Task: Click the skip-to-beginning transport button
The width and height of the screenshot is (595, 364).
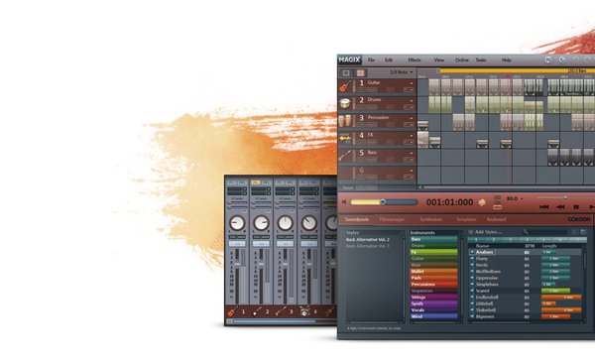Action: tap(543, 207)
